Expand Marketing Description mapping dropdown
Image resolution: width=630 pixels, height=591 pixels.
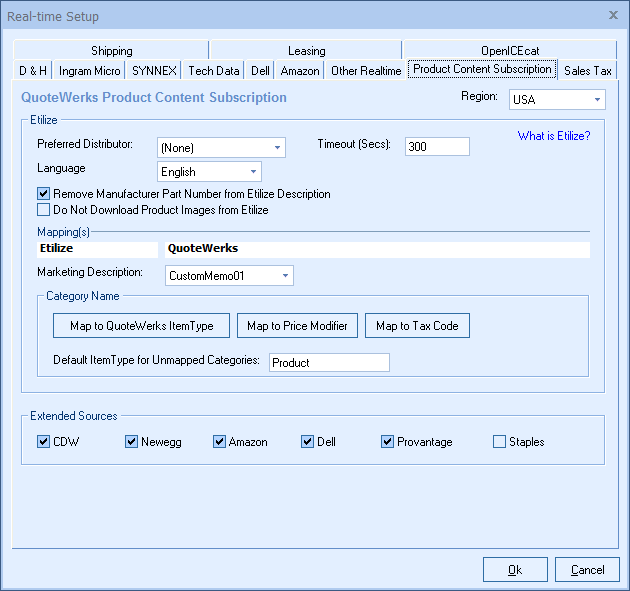pyautogui.click(x=229, y=276)
